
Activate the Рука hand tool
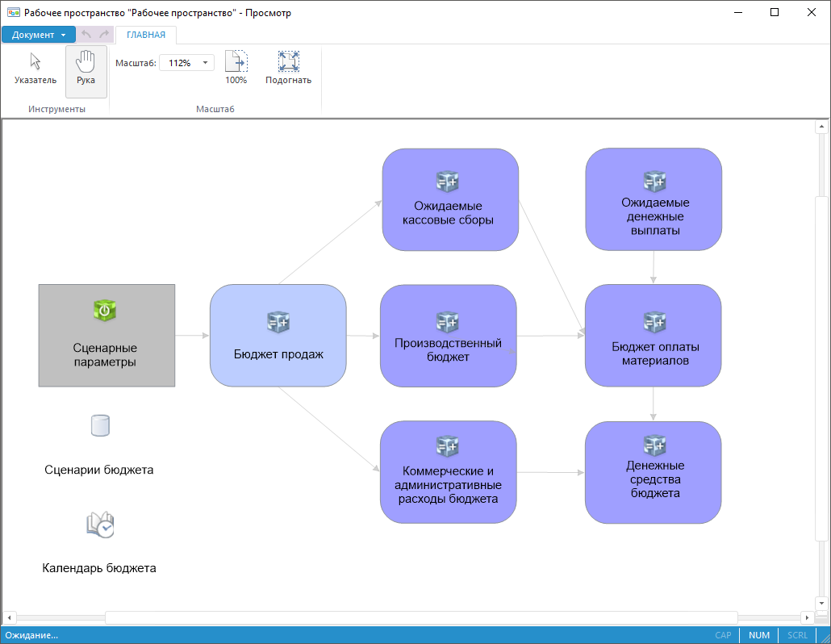tap(86, 71)
